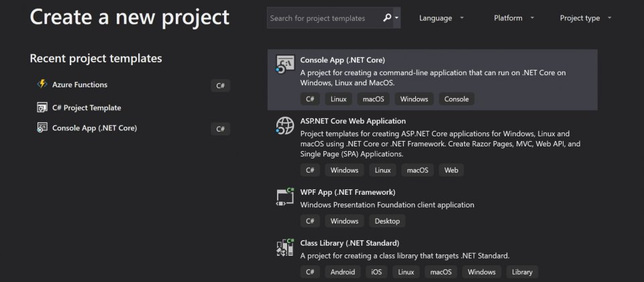Click the Desktop tag under WPF App
The image size is (644, 282).
(x=387, y=221)
